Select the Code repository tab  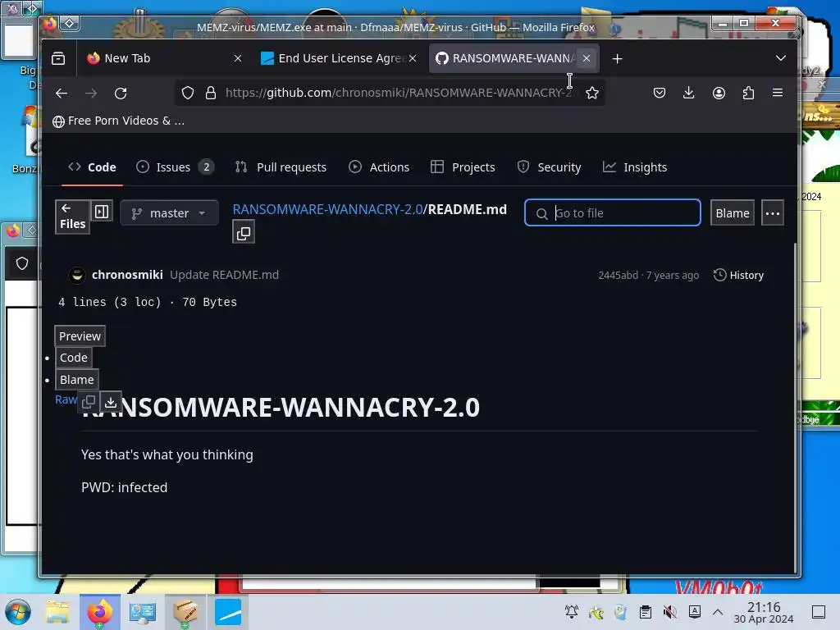[92, 167]
